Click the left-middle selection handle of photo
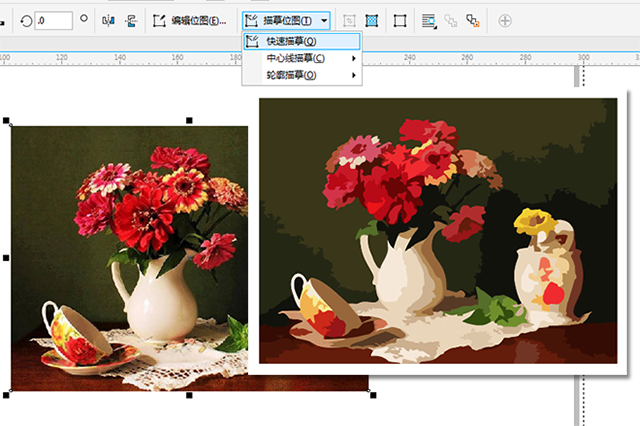The image size is (640, 426). pos(8,258)
